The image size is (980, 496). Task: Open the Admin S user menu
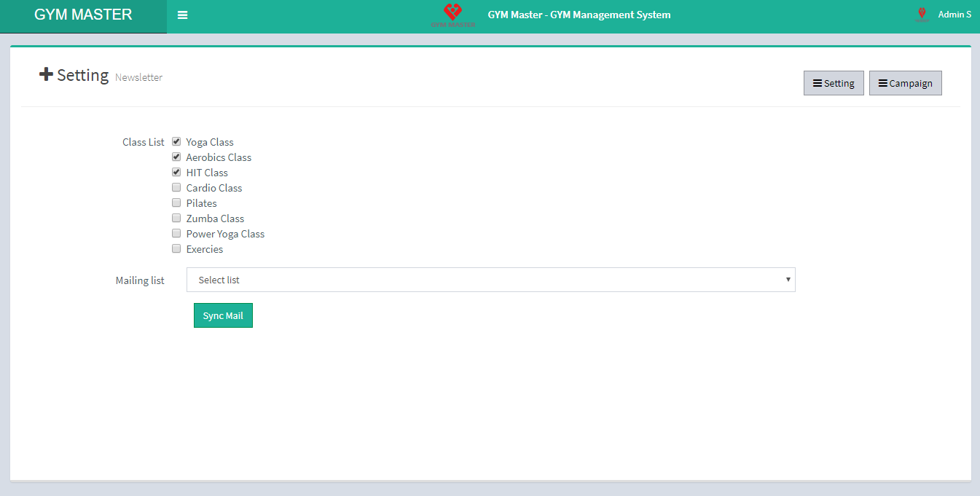[954, 15]
